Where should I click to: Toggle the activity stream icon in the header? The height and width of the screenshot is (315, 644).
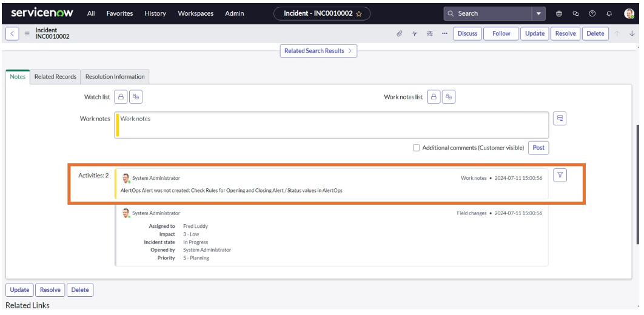tap(414, 34)
